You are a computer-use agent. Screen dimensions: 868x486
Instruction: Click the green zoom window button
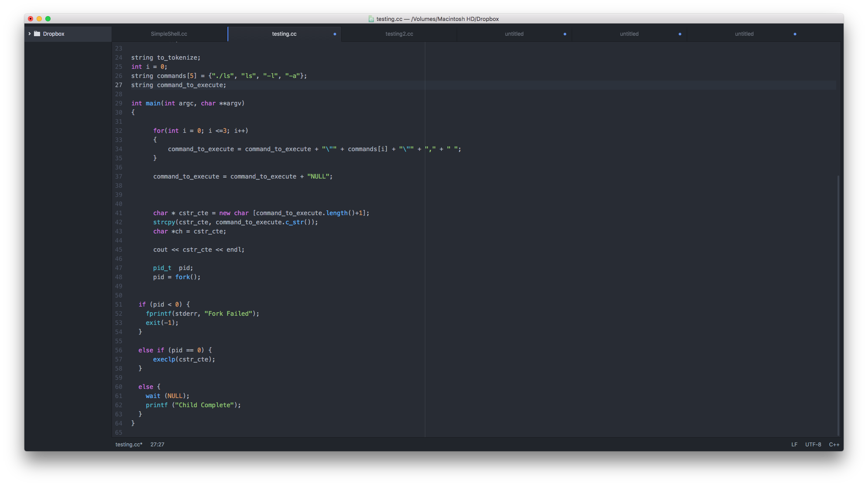point(48,19)
